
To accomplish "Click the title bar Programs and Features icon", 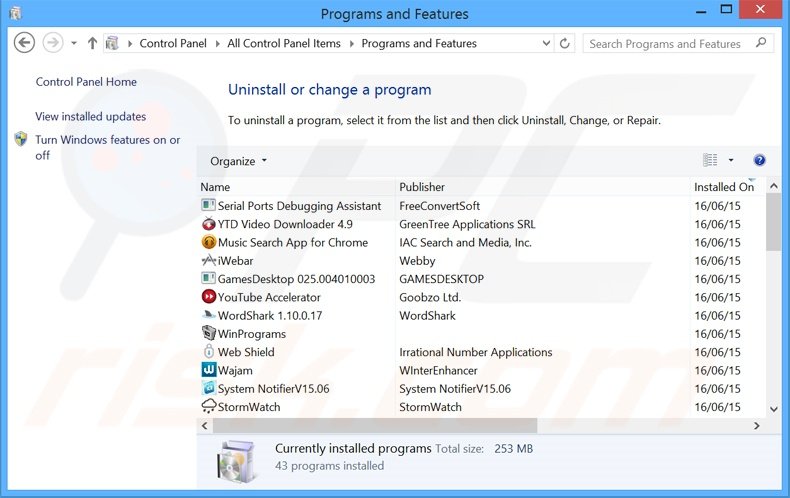I will 15,13.
